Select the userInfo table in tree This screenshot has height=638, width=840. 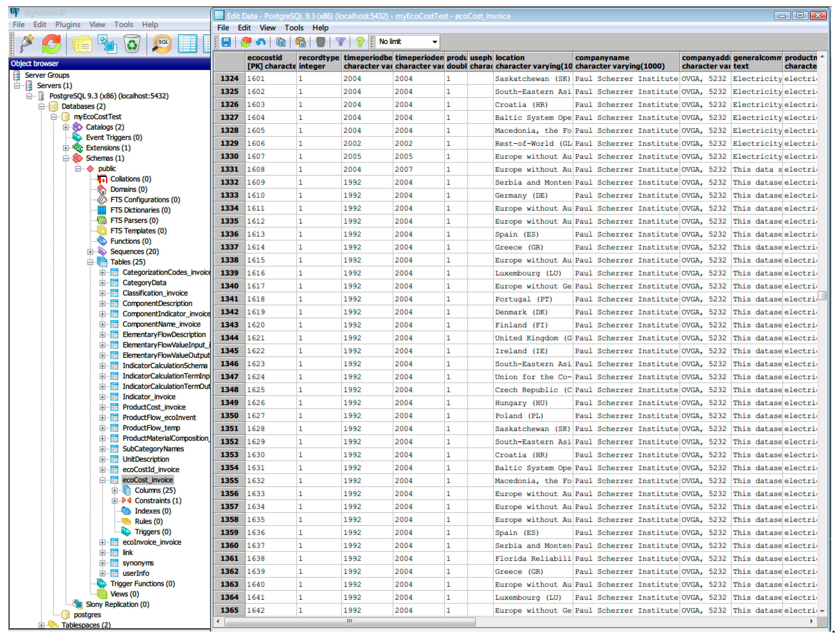(135, 574)
